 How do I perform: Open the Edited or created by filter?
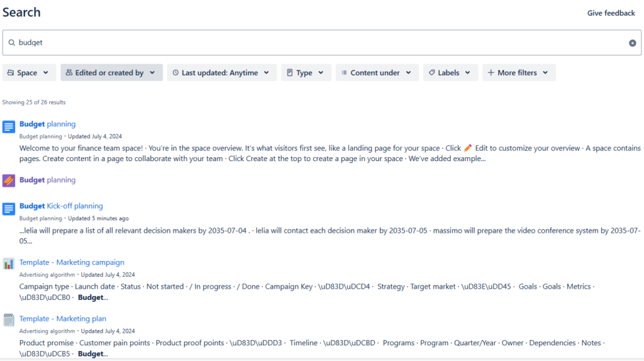point(111,73)
